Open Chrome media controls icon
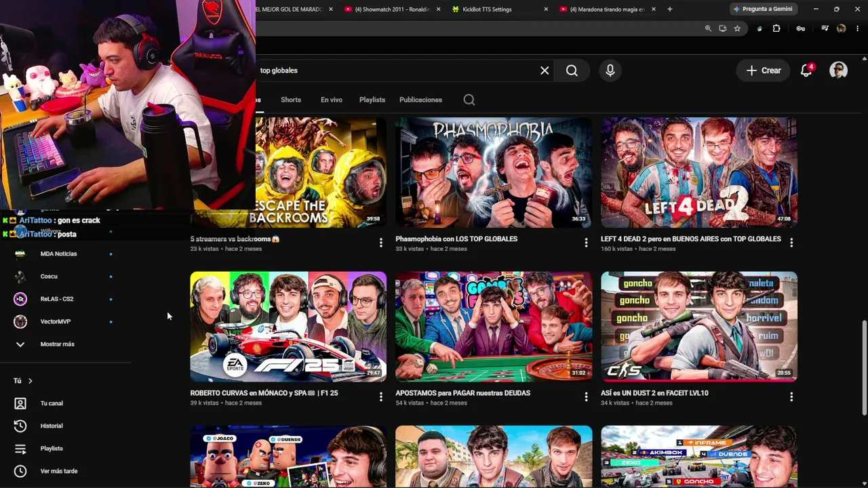The image size is (868, 488). tap(825, 28)
